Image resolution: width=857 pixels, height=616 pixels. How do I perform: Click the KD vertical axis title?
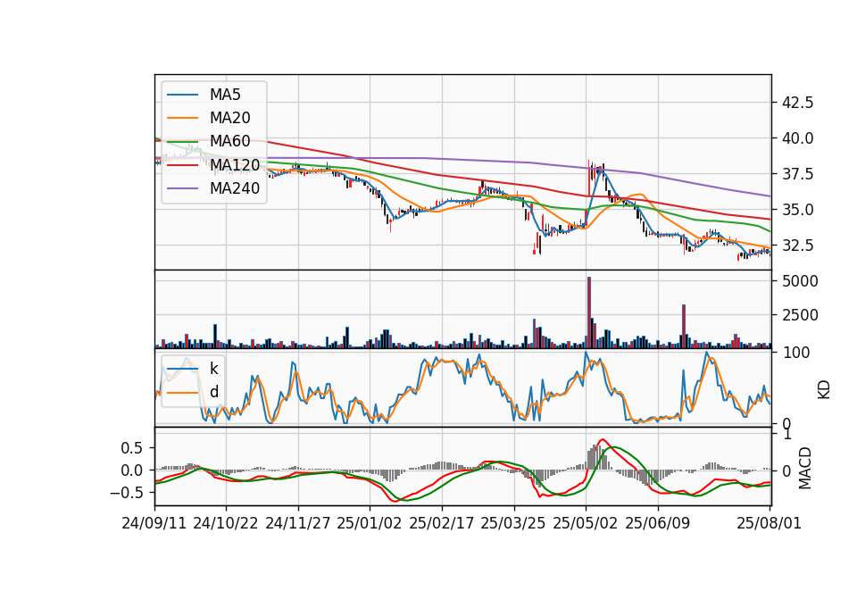824,389
